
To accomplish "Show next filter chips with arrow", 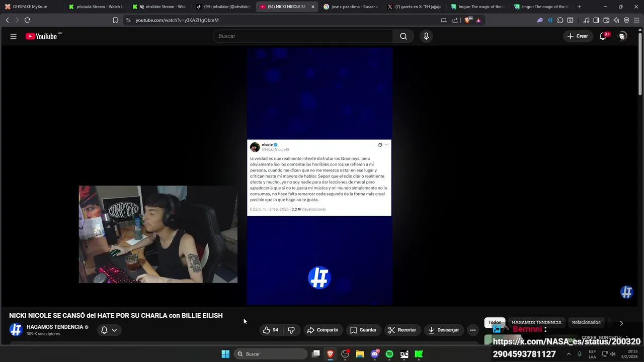I will coord(621,323).
